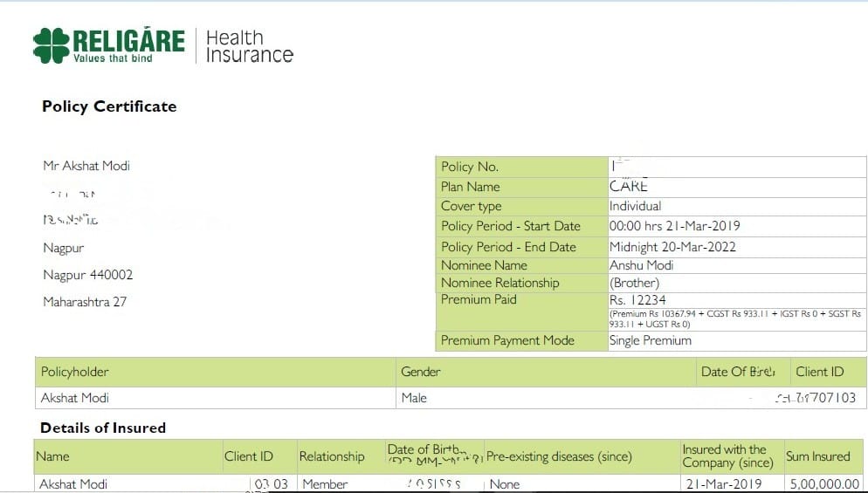Image resolution: width=868 pixels, height=493 pixels.
Task: Click the green Religare clover logo
Action: [x=52, y=45]
